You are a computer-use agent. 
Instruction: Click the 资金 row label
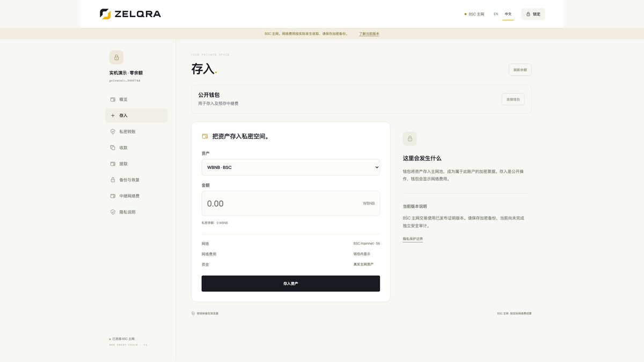(x=206, y=264)
